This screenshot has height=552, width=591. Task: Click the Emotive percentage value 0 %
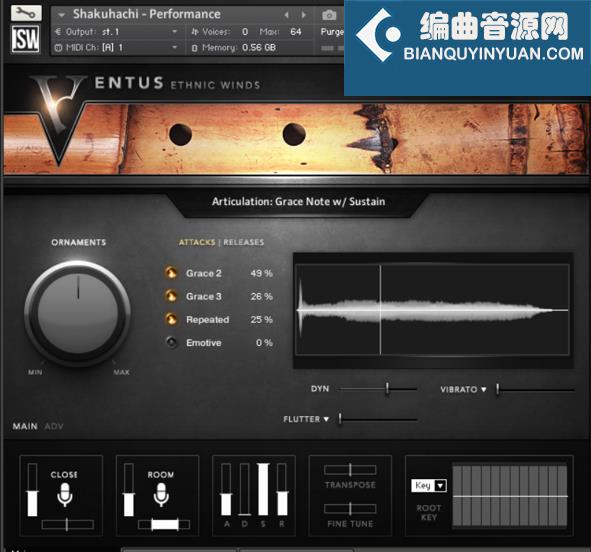(264, 343)
